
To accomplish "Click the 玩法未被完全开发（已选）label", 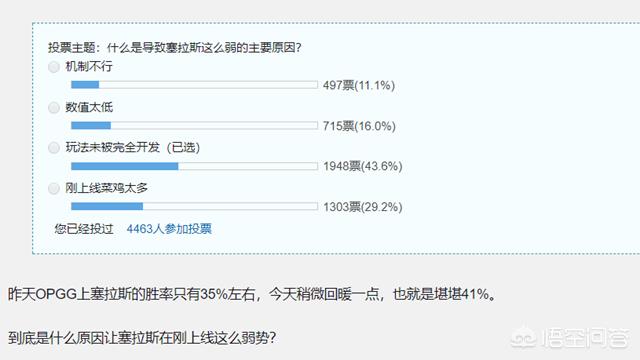I will (x=133, y=147).
